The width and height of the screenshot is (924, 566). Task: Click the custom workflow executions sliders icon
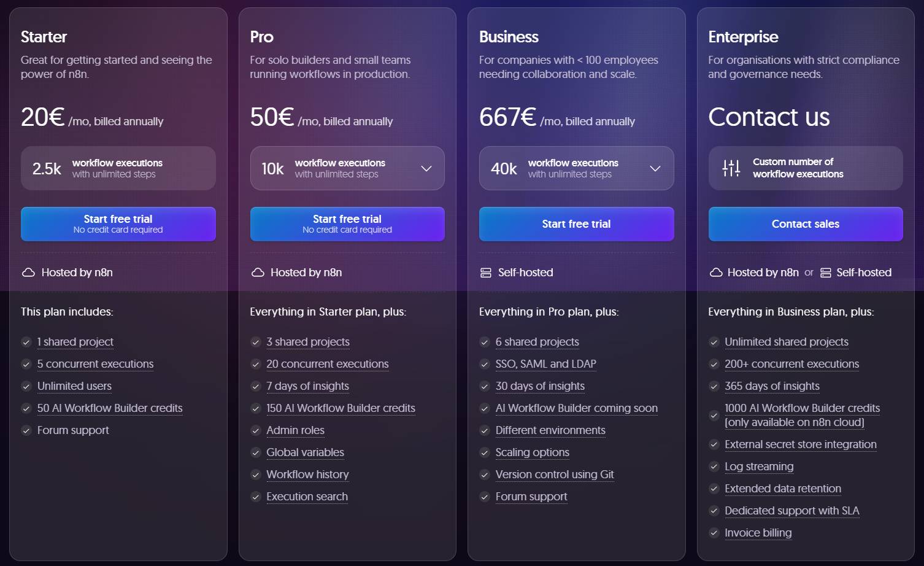click(731, 168)
